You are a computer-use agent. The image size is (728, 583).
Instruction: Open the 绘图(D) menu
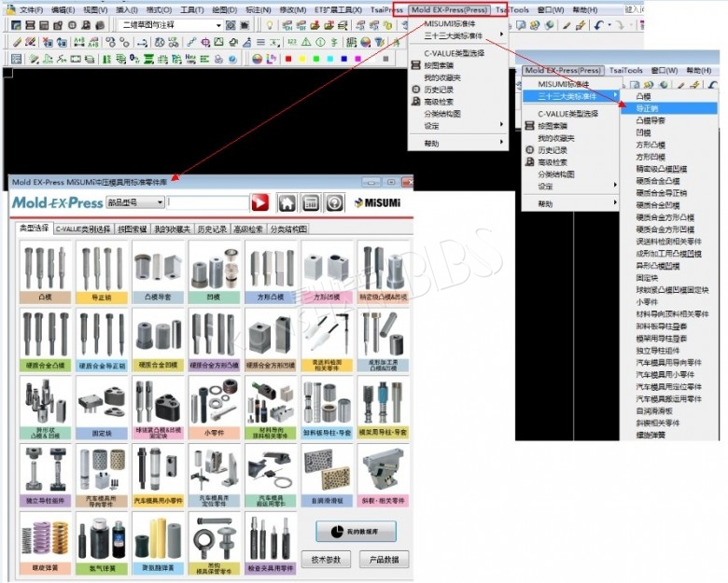point(225,9)
